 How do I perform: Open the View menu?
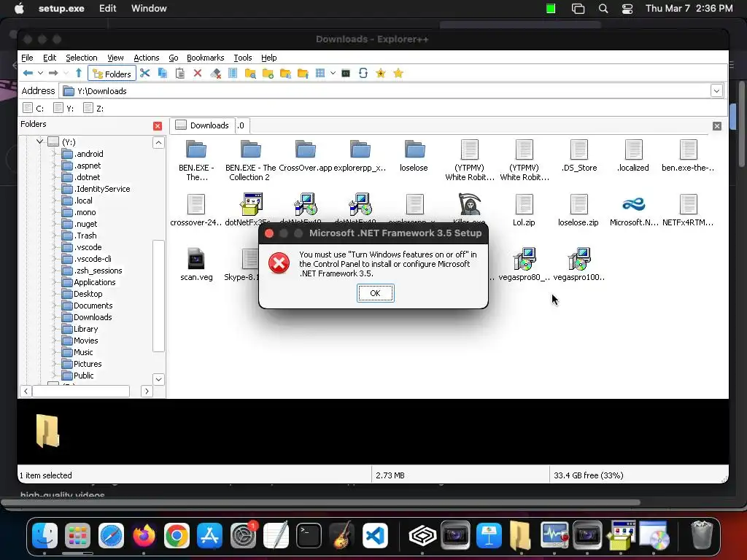pos(115,58)
